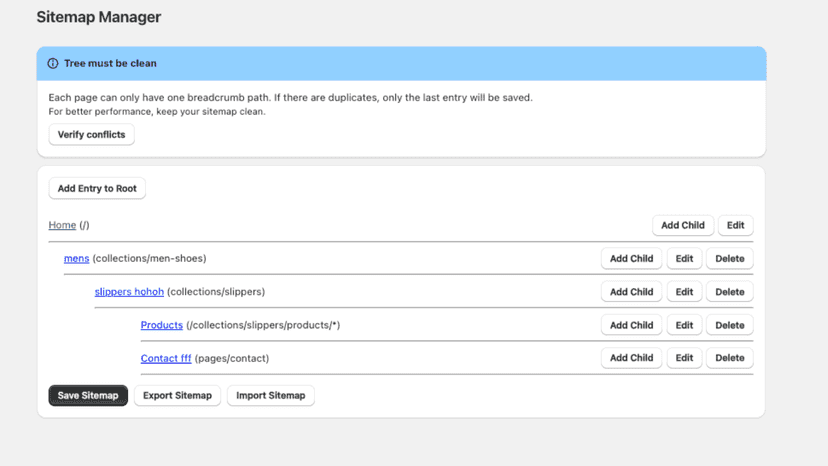Add a child under mens entry

[x=632, y=258]
